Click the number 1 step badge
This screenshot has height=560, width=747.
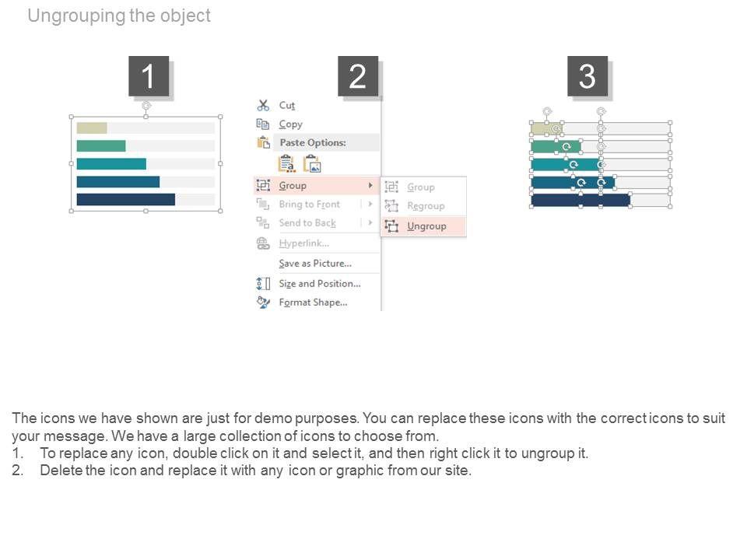(x=148, y=76)
